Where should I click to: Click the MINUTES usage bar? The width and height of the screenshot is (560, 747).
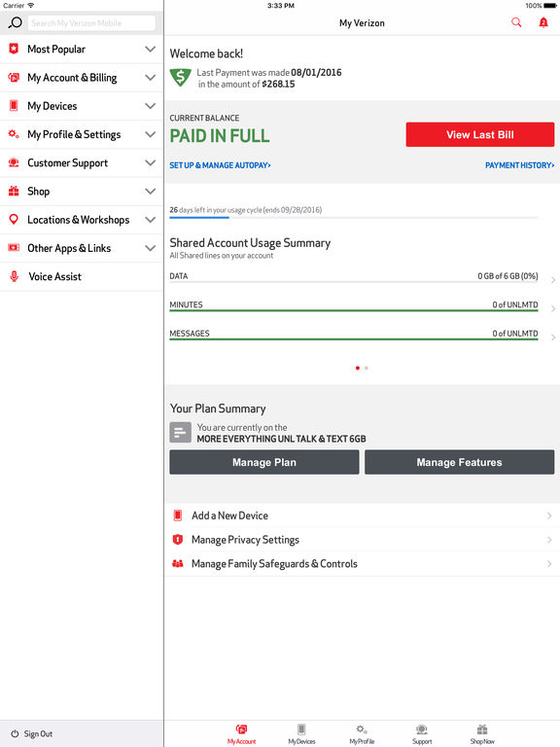pyautogui.click(x=354, y=310)
